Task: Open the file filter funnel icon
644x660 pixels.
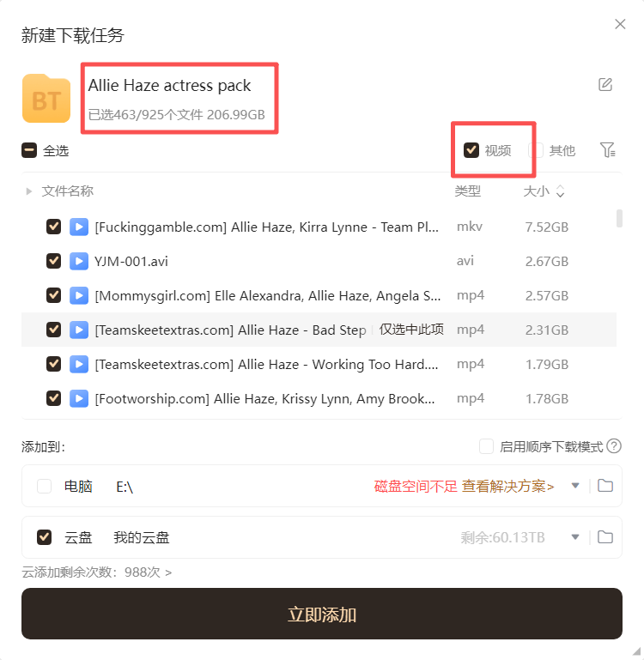Action: click(607, 150)
